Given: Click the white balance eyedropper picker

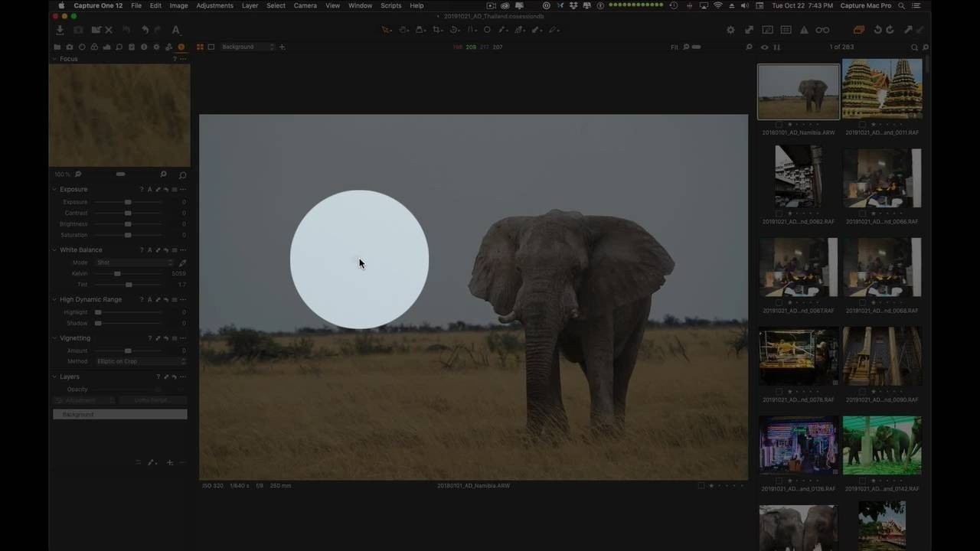Looking at the screenshot, I should click(x=182, y=262).
